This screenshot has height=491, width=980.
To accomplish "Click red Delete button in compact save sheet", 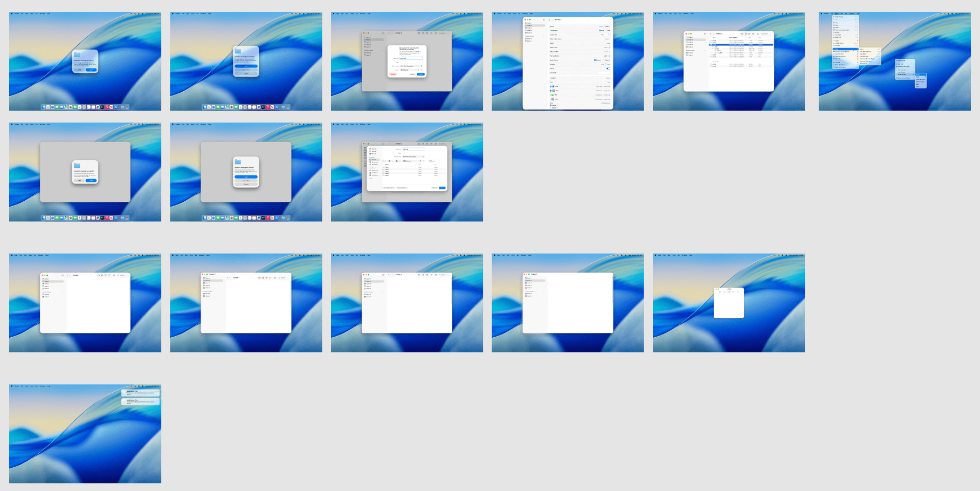I will 393,74.
